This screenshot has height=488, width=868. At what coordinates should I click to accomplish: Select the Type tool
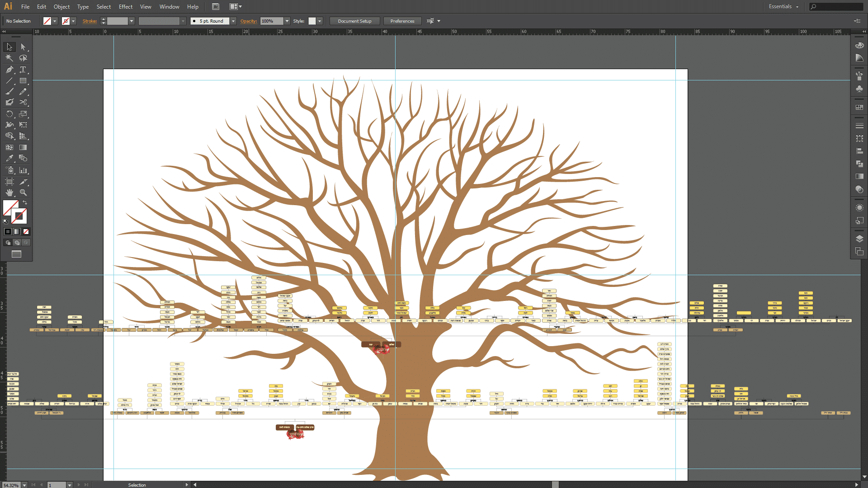pos(23,70)
